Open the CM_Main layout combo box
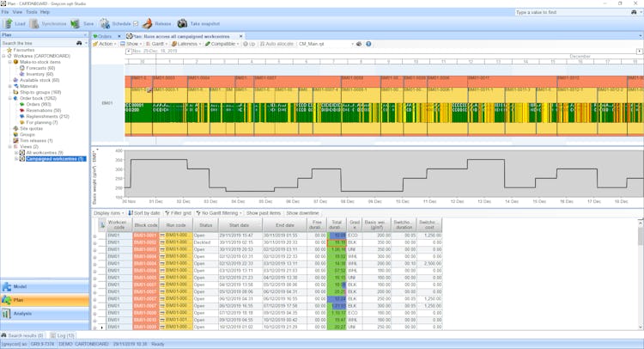The height and width of the screenshot is (349, 644). 325,44
